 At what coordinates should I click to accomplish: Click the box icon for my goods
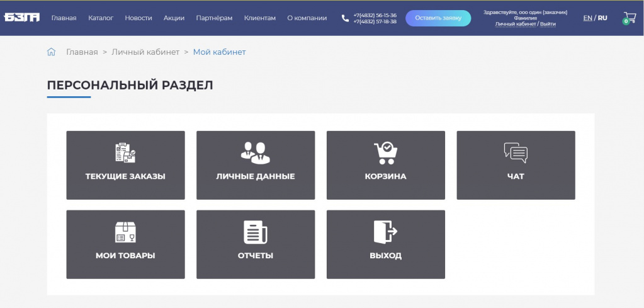(125, 232)
